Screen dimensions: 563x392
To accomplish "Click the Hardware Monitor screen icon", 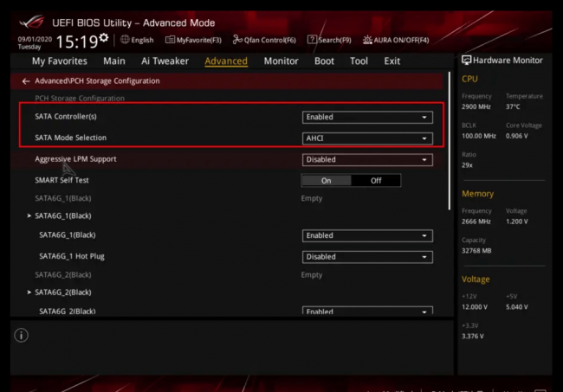I will [466, 61].
